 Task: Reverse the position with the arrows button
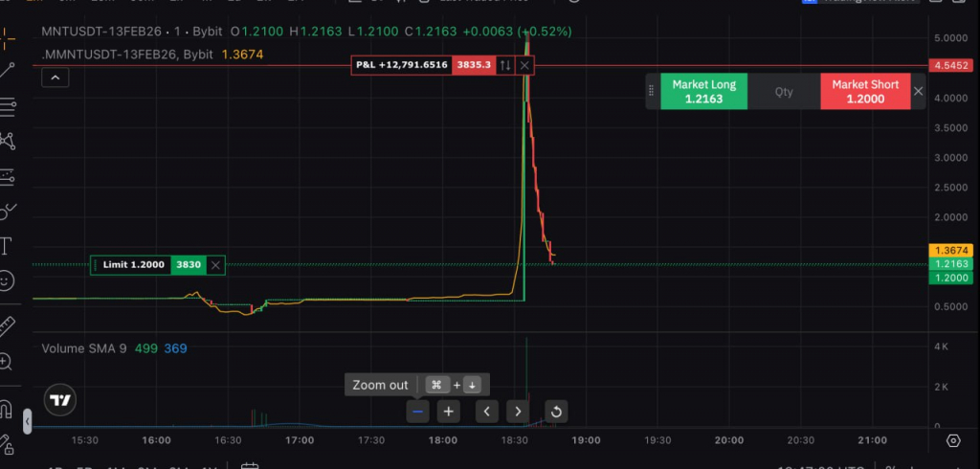[x=504, y=65]
